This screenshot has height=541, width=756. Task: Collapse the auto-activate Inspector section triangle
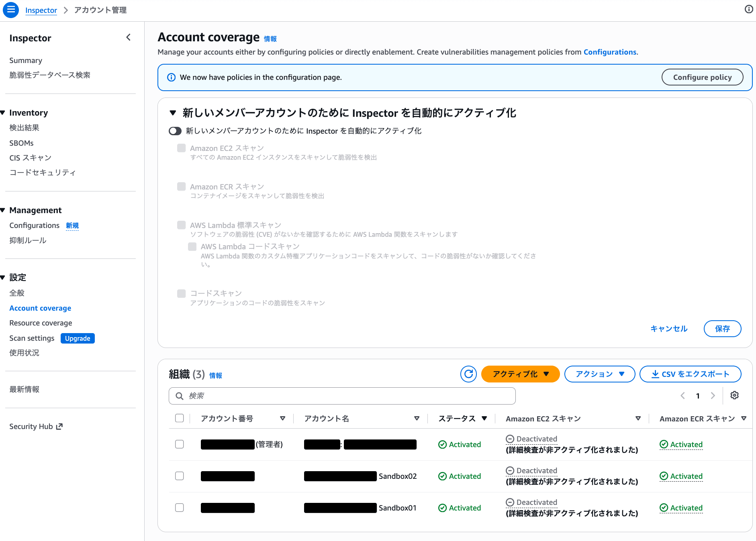[173, 113]
